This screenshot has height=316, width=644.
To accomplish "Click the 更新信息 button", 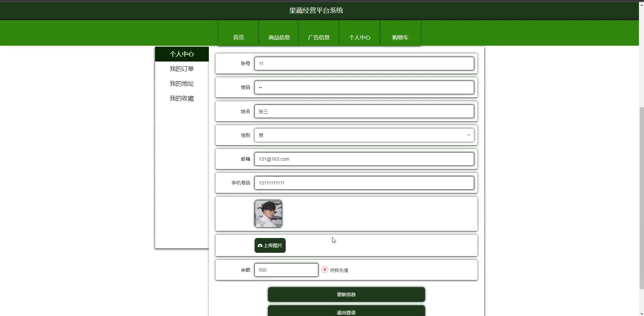I will (347, 294).
